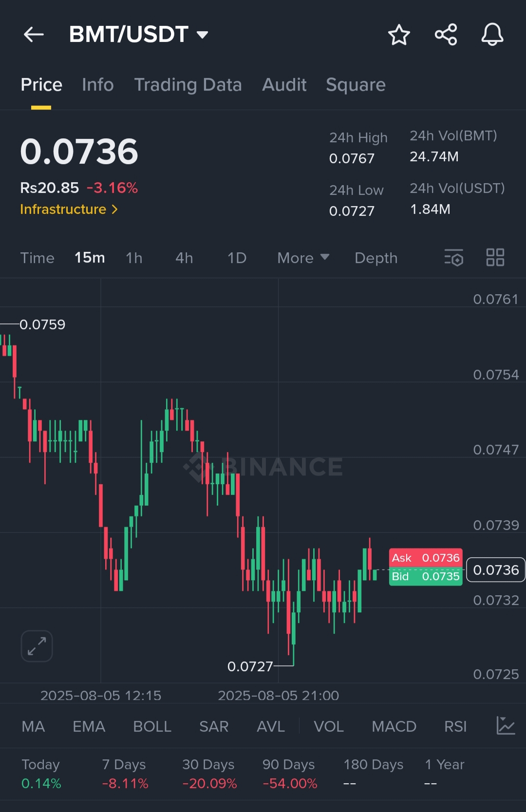Select the 4h timeframe
The image size is (526, 812).
click(184, 258)
